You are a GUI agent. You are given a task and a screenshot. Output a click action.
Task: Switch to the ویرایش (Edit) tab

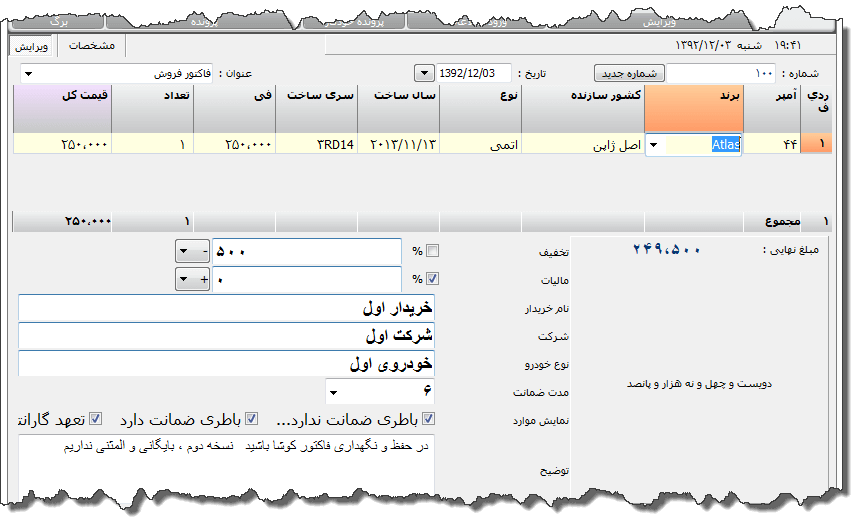32,46
